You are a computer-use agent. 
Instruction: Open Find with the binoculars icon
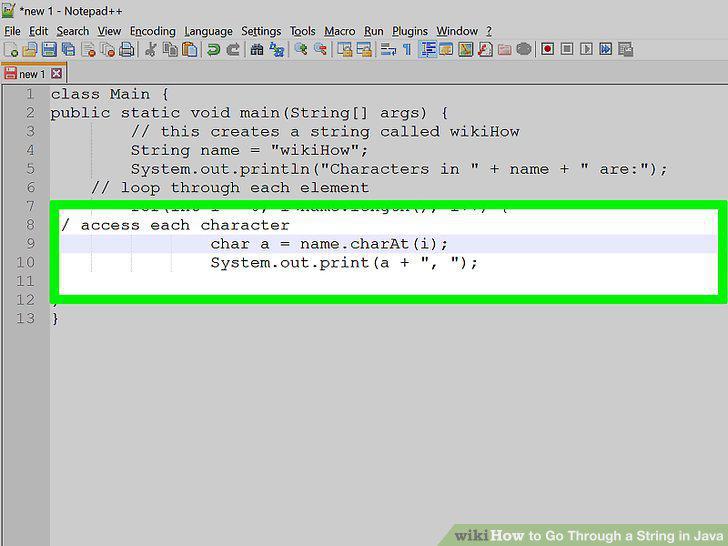257,49
